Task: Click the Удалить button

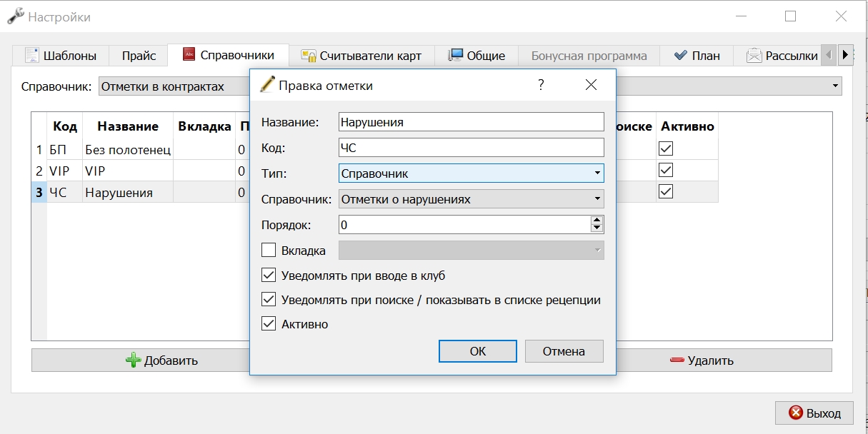Action: click(x=724, y=360)
